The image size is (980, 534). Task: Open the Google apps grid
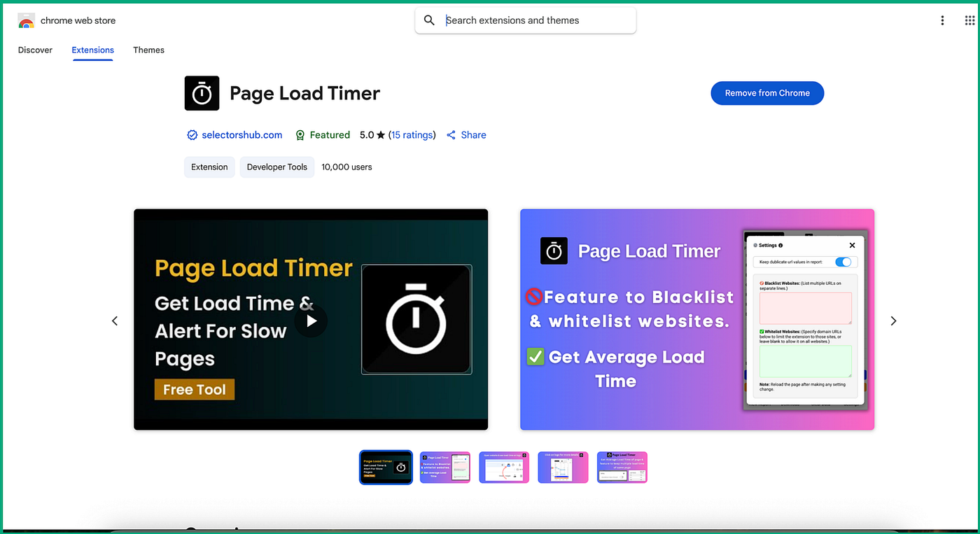(x=969, y=20)
